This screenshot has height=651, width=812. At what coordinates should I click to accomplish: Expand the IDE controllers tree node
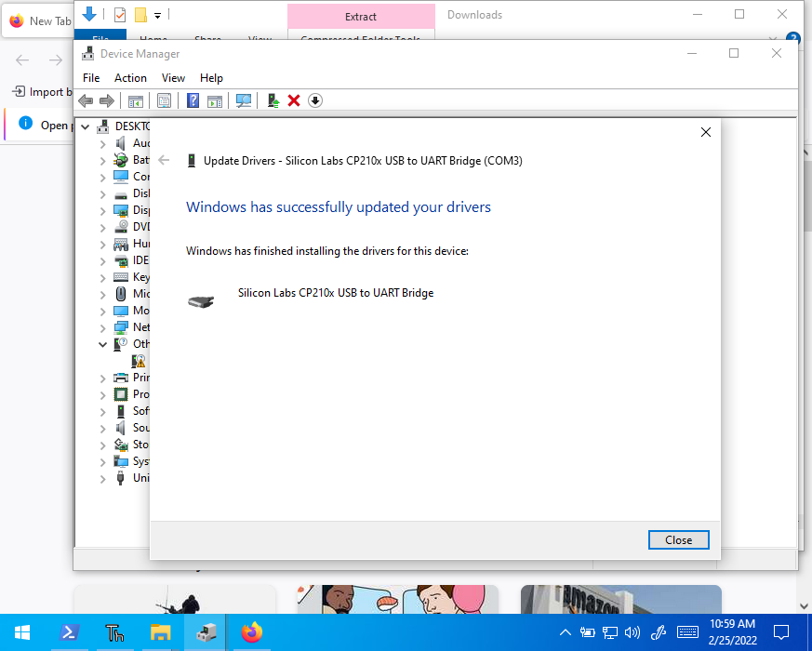[x=102, y=260]
